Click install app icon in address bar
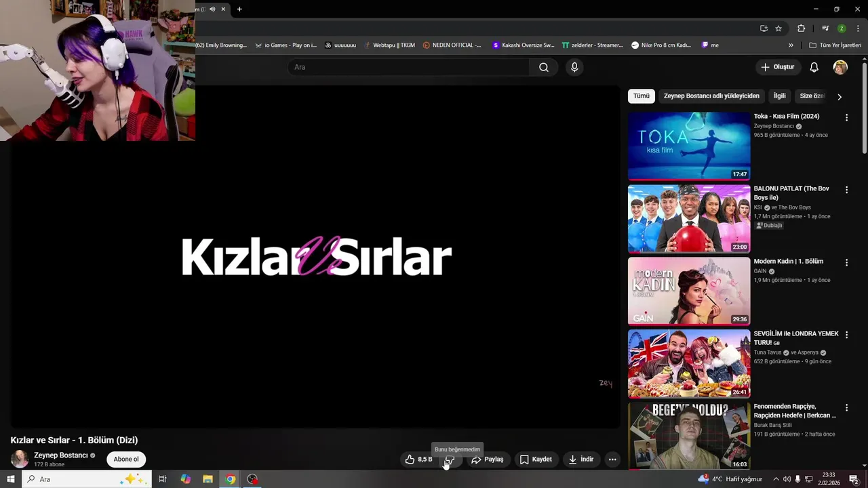 764,28
